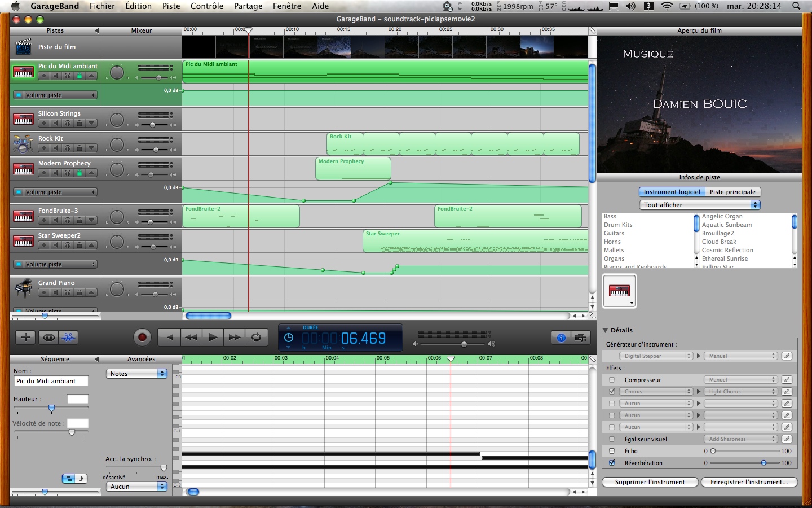812x508 pixels.
Task: Disable the Réverbération checkbox
Action: click(612, 463)
